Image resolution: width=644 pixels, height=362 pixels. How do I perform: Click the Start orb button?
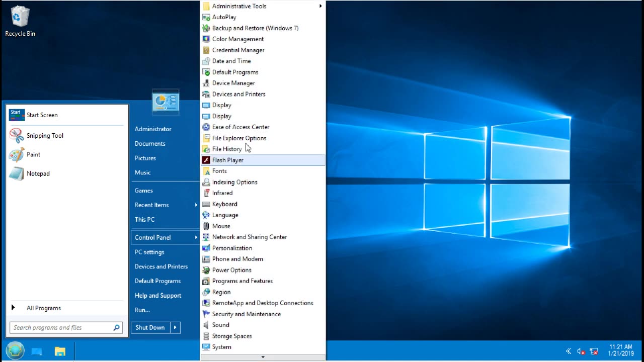(x=15, y=350)
